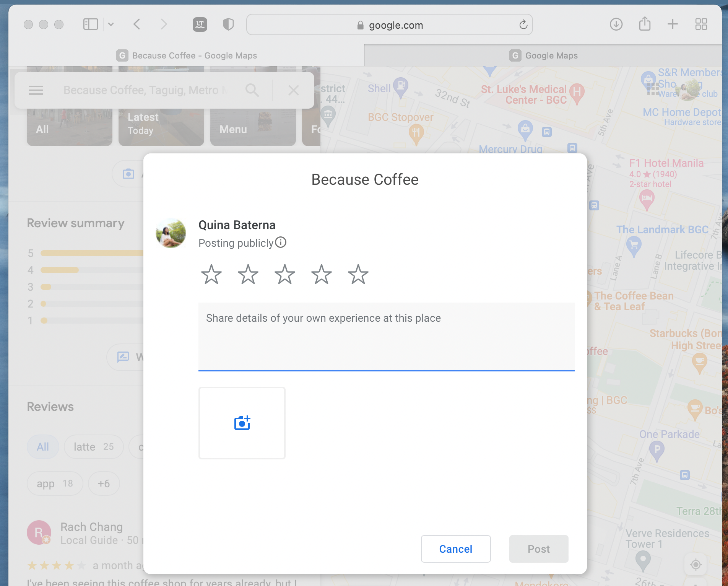
Task: Give a three-star rating
Action: [284, 274]
